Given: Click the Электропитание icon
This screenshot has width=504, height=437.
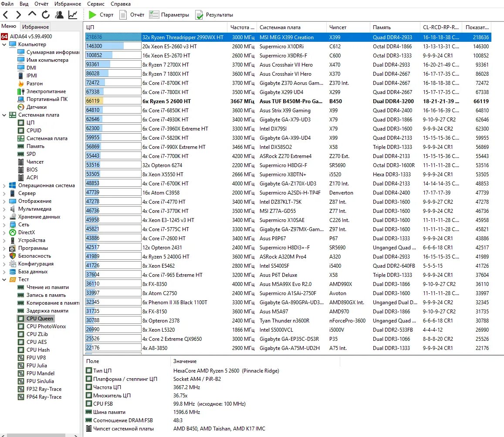Looking at the screenshot, I should [x=21, y=91].
